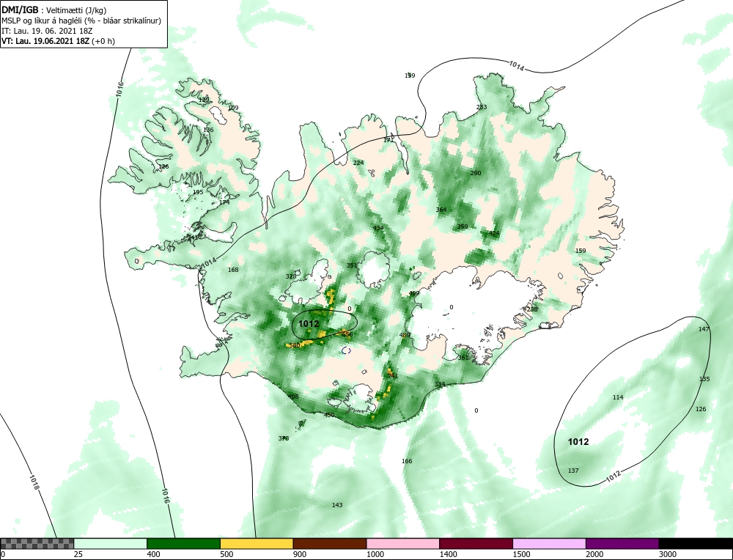Choose the lavender 1500–2000 legend swatch
This screenshot has width=733, height=560.
pos(549,543)
